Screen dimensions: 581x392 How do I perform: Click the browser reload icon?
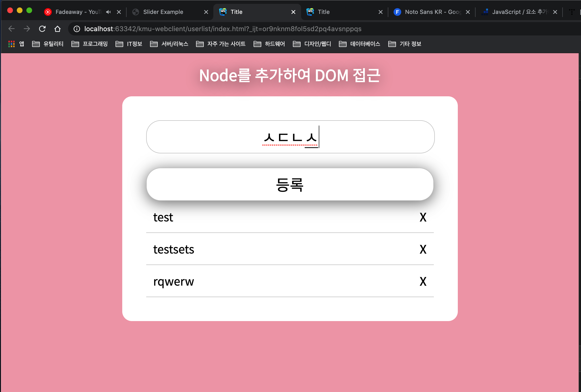click(x=42, y=29)
